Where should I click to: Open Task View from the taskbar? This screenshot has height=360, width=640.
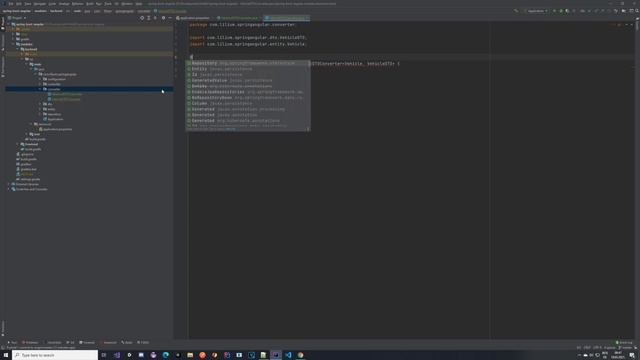104,355
